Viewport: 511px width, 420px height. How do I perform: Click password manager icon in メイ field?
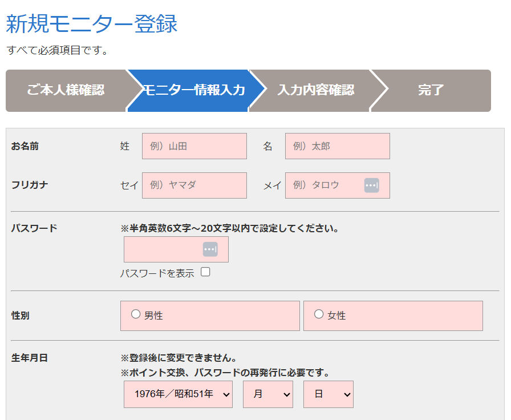point(371,185)
